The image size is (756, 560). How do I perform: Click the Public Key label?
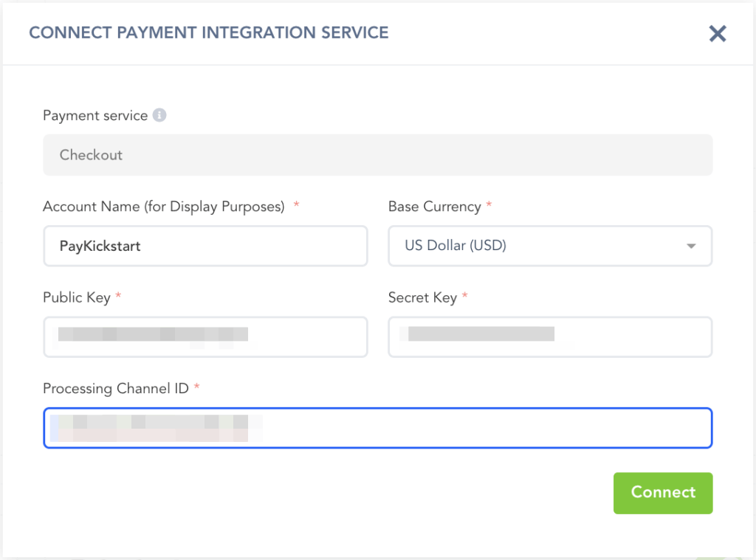click(77, 297)
